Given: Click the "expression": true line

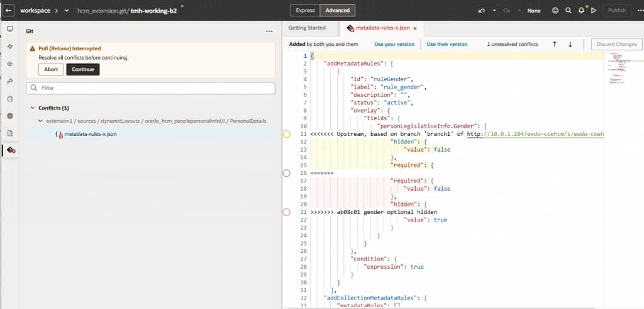Looking at the screenshot, I should pos(394,267).
